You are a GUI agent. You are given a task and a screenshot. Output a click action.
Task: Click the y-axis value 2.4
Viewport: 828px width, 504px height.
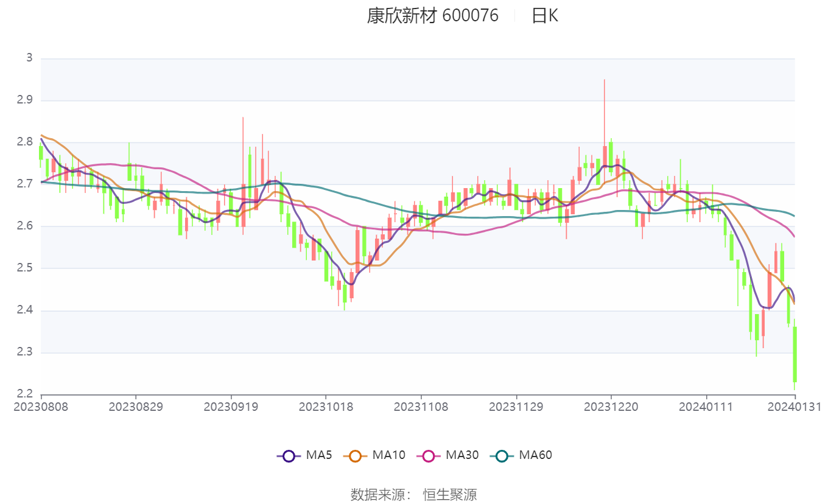[x=24, y=310]
